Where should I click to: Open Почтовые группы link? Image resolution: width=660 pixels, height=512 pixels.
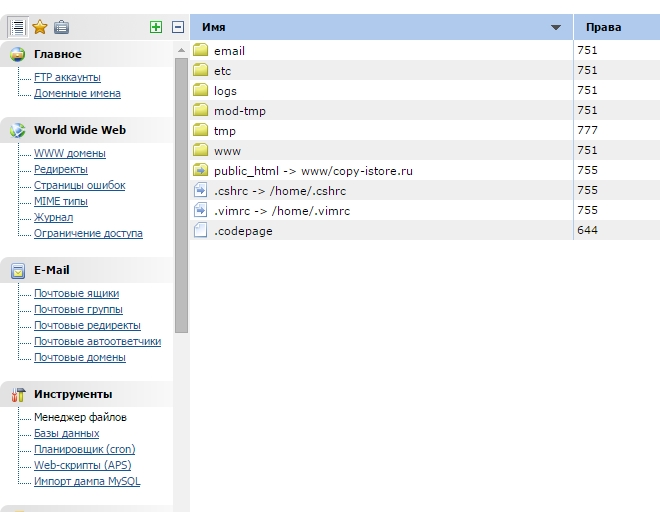pos(78,309)
